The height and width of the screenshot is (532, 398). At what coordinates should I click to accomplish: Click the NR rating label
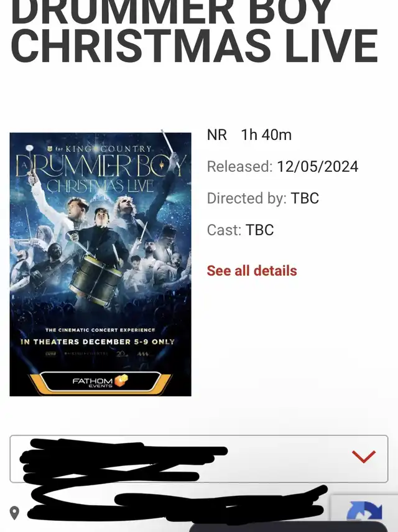[x=217, y=134]
